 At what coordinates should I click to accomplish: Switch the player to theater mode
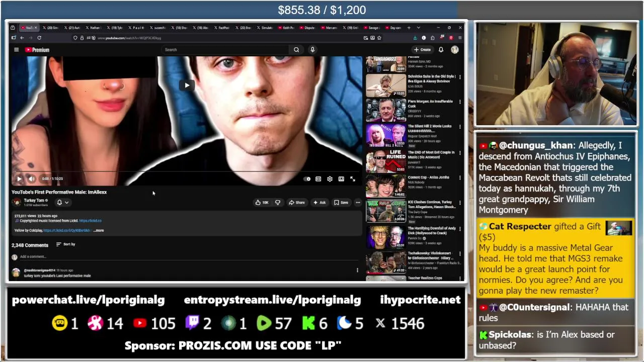click(341, 179)
